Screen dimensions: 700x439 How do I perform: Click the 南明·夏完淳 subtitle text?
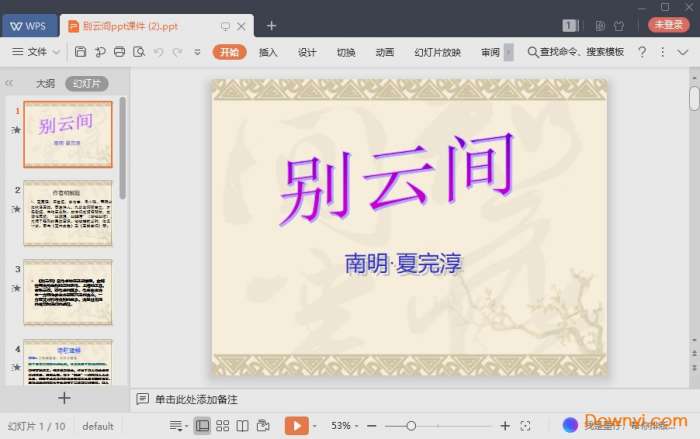pyautogui.click(x=403, y=263)
